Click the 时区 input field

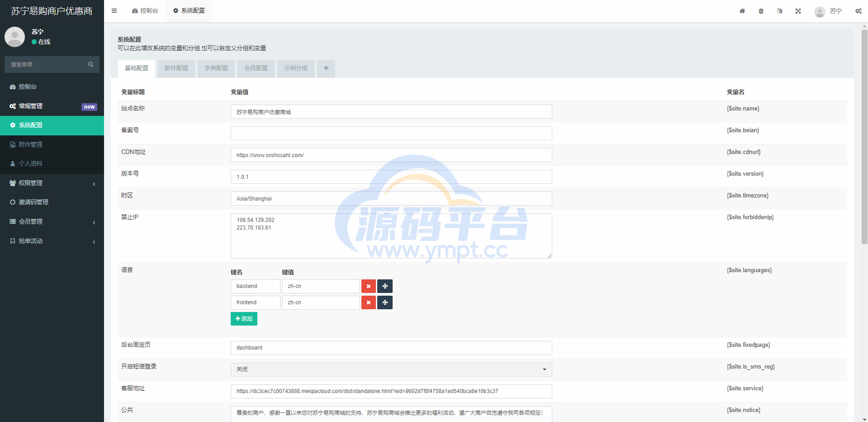pyautogui.click(x=391, y=199)
